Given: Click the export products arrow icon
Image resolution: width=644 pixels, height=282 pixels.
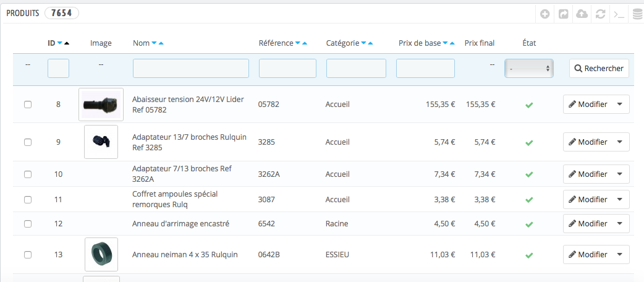Looking at the screenshot, I should 563,14.
